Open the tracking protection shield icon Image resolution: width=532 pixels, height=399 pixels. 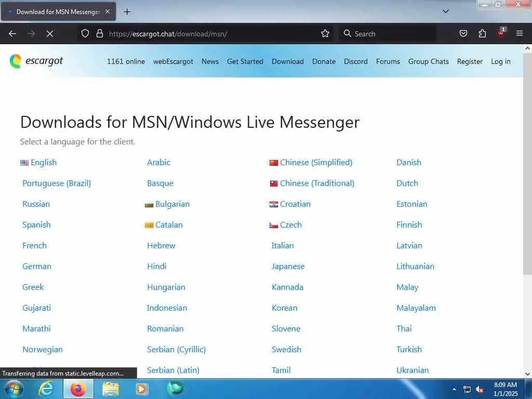click(85, 34)
